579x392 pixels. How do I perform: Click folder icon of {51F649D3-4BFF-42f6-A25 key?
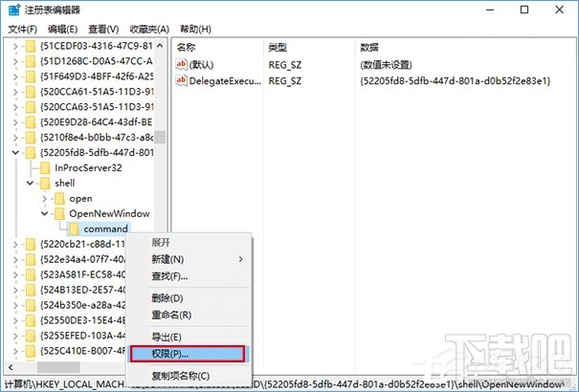pyautogui.click(x=31, y=76)
